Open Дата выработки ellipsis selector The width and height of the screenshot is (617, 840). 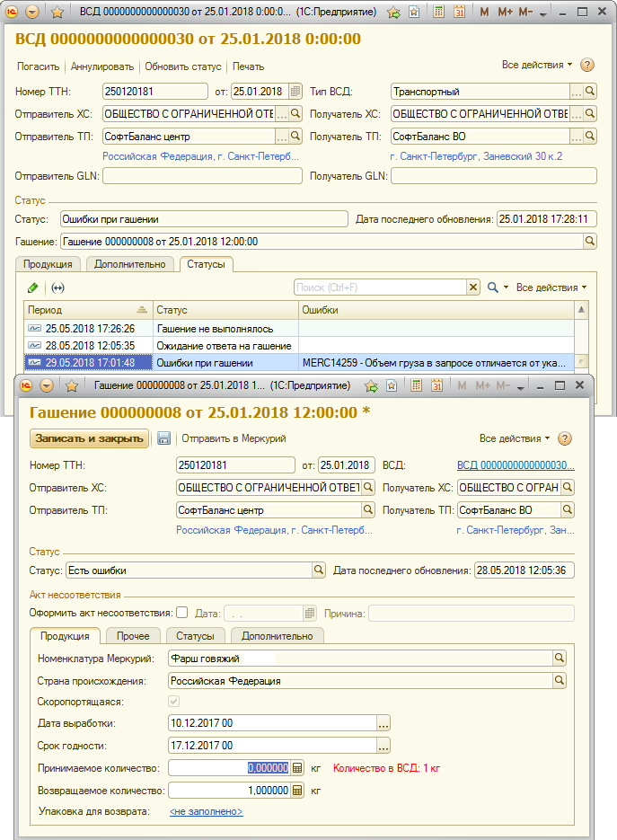(383, 723)
